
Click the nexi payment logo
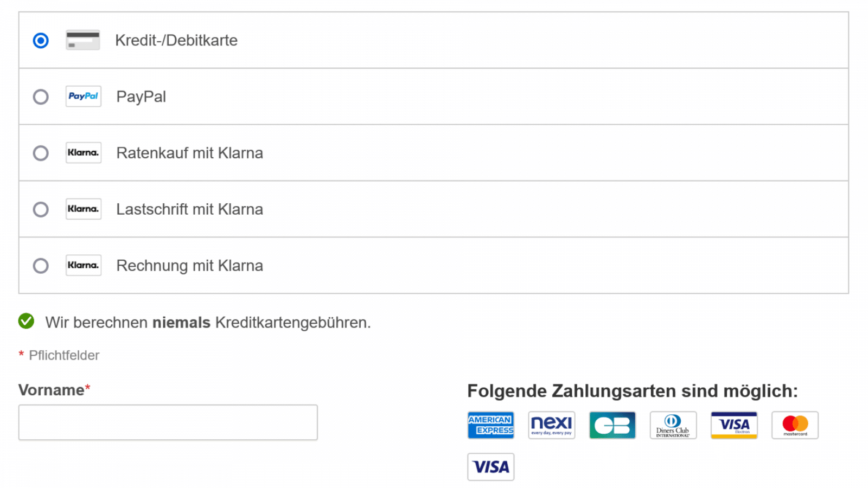(551, 425)
